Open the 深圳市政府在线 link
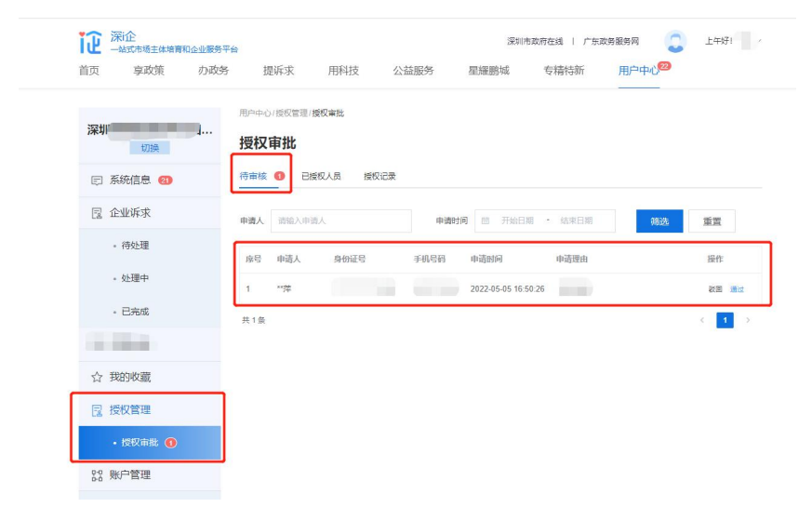This screenshot has height=521, width=812. point(535,42)
